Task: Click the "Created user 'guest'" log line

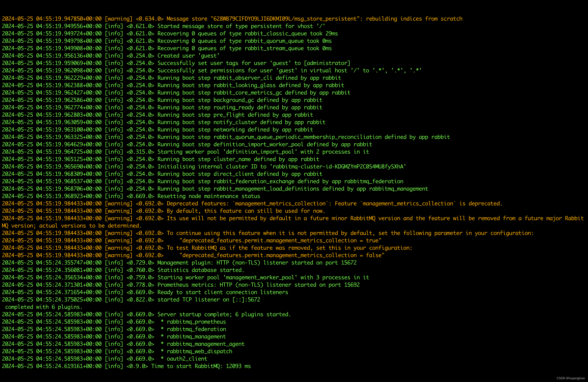Action: tap(111, 56)
